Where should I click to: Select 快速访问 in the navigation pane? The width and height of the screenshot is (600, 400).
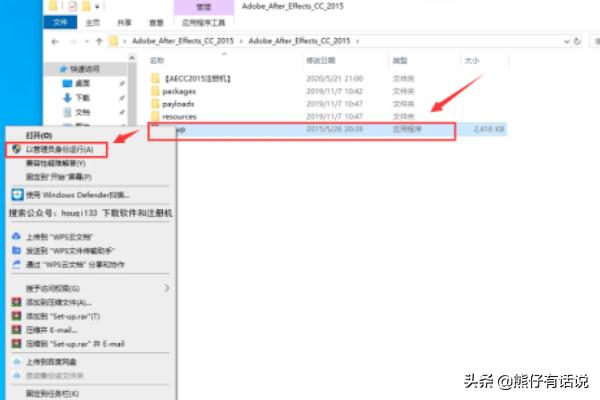[85, 69]
